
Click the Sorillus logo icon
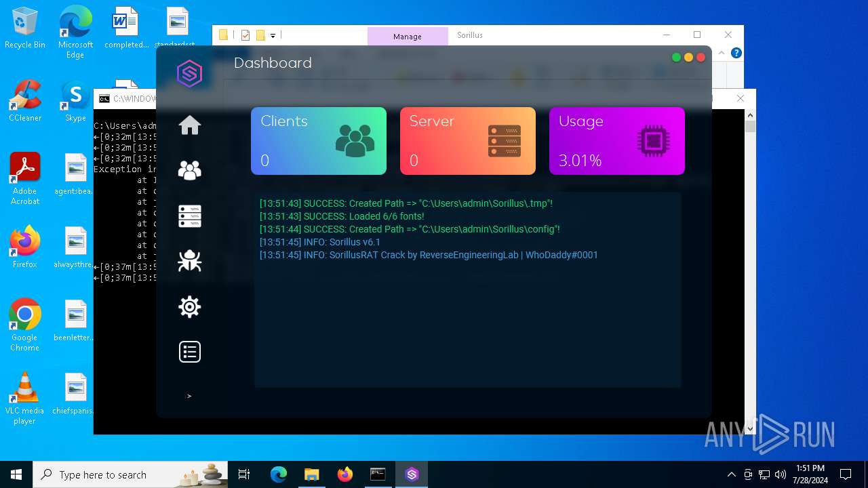pyautogui.click(x=189, y=73)
